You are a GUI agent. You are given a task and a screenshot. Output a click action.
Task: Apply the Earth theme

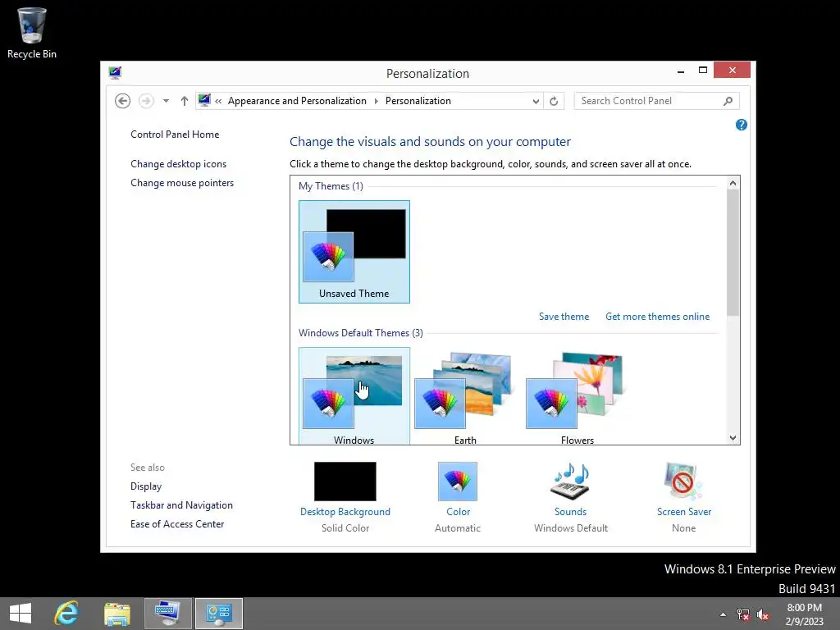[x=465, y=396]
